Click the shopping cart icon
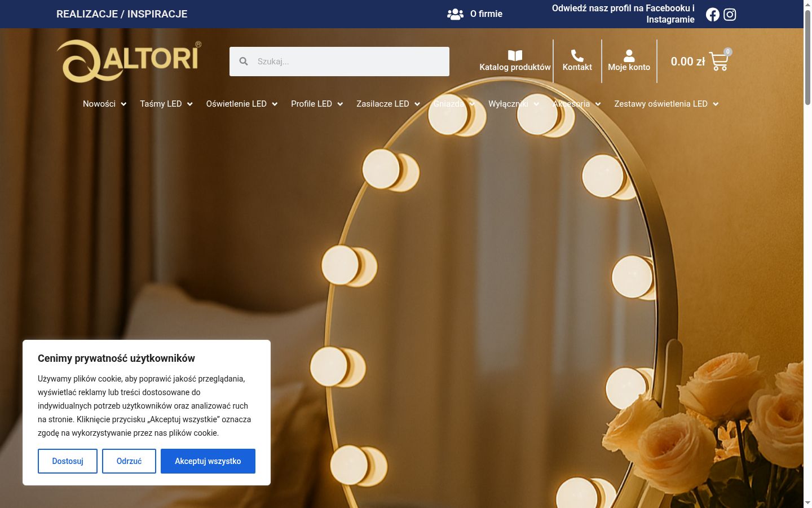 719,62
